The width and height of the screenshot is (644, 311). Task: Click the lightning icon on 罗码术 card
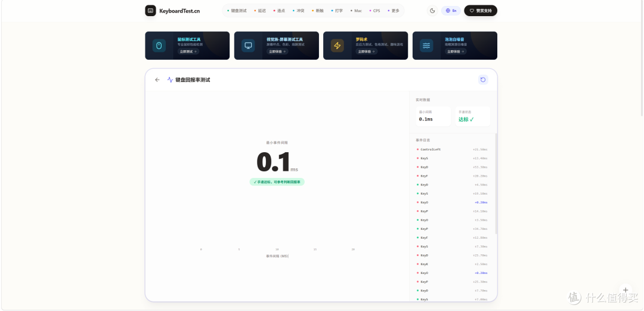point(337,45)
